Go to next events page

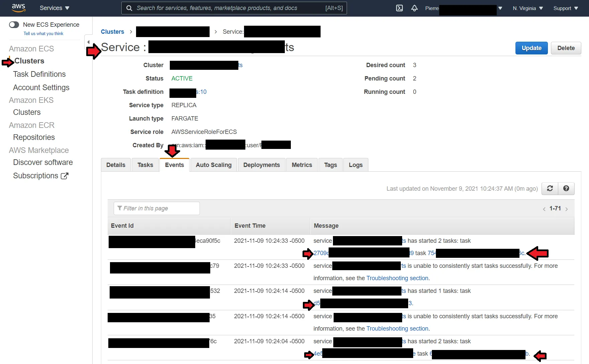pos(567,209)
